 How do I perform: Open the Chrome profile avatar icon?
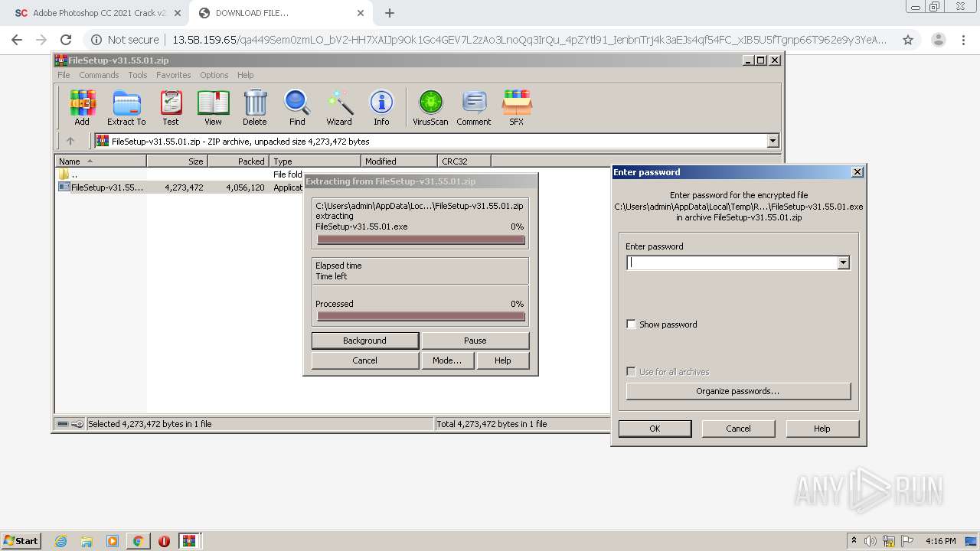tap(939, 40)
